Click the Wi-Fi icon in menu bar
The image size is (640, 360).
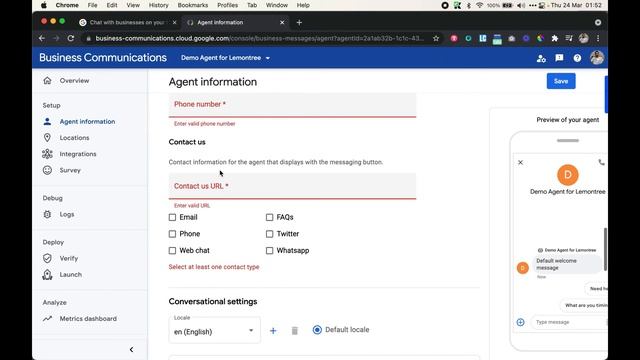click(480, 5)
